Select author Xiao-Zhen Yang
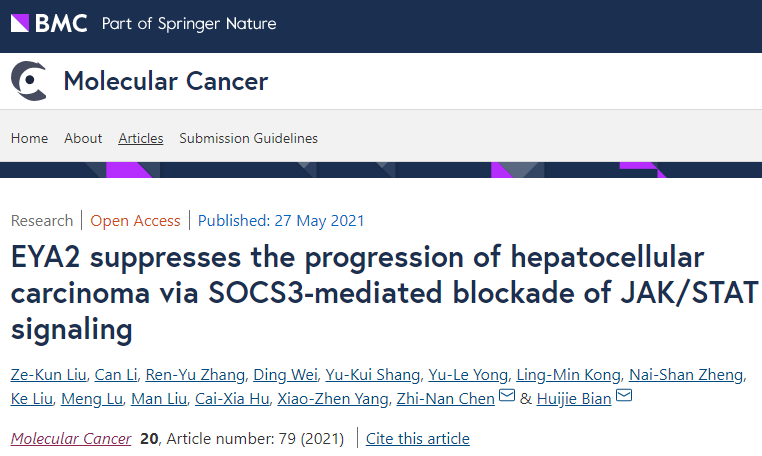 click(333, 399)
